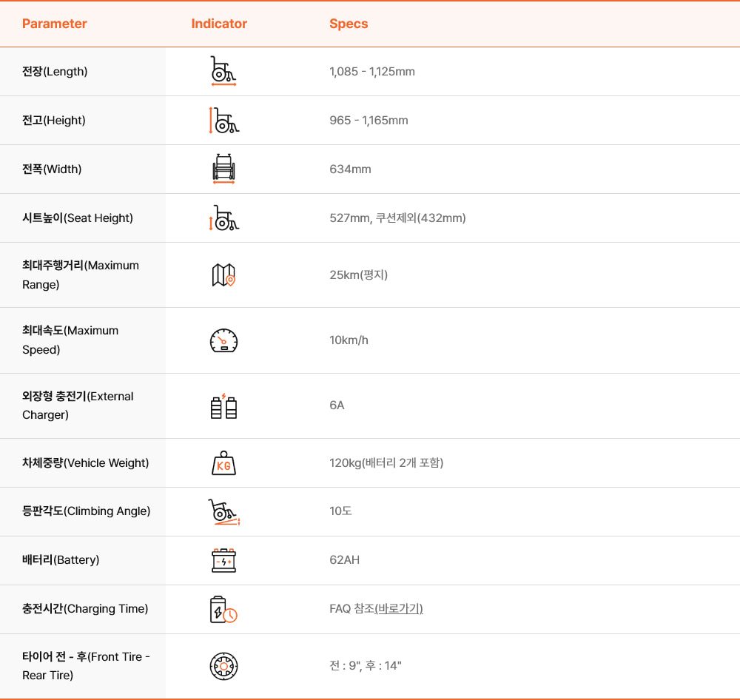Click the Indicator column header
The width and height of the screenshot is (740, 700).
[x=219, y=24]
